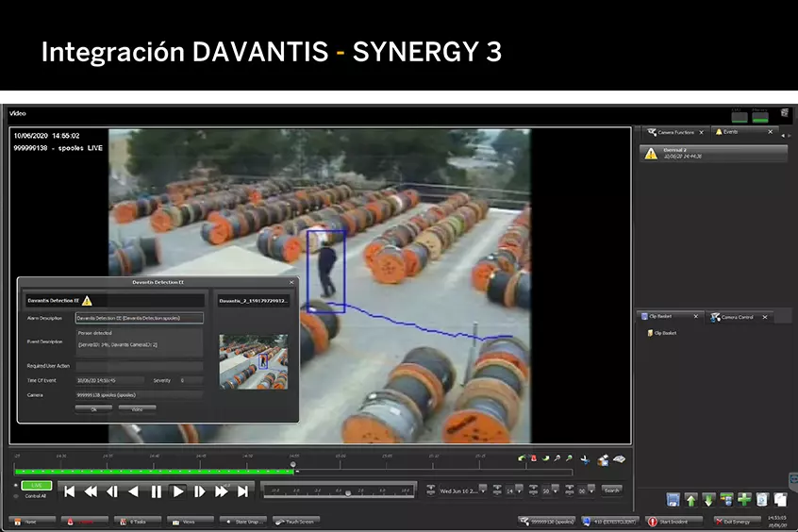
Task: Pause the video playback
Action: coord(157,491)
